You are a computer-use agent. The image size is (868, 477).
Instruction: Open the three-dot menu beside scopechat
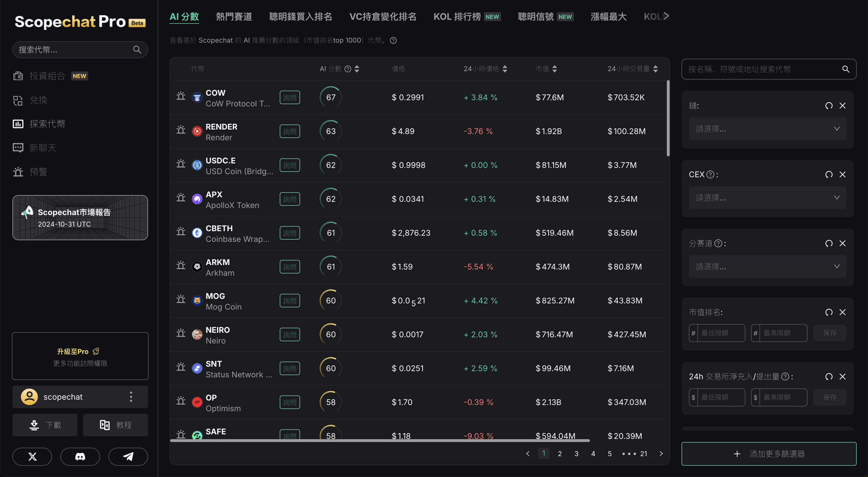coord(131,397)
